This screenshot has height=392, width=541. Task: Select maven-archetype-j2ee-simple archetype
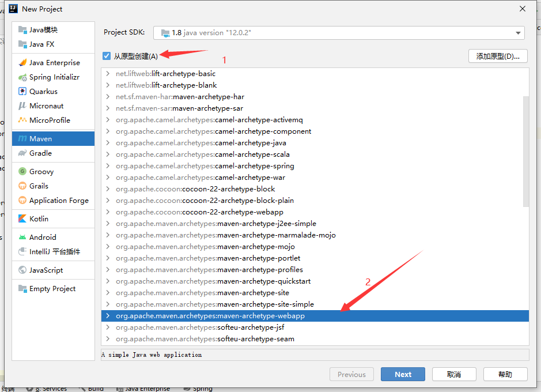coord(315,224)
